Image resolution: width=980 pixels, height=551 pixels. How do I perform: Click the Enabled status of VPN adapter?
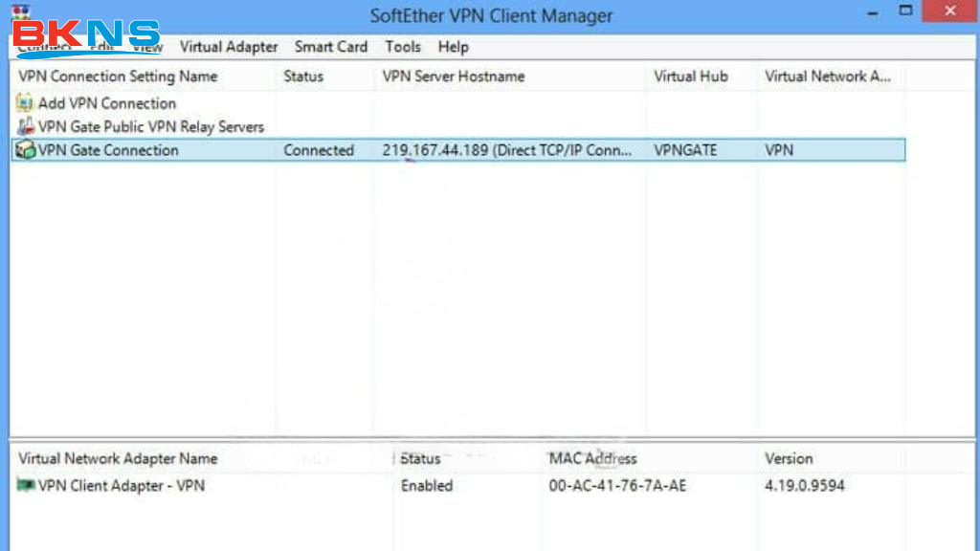point(427,486)
